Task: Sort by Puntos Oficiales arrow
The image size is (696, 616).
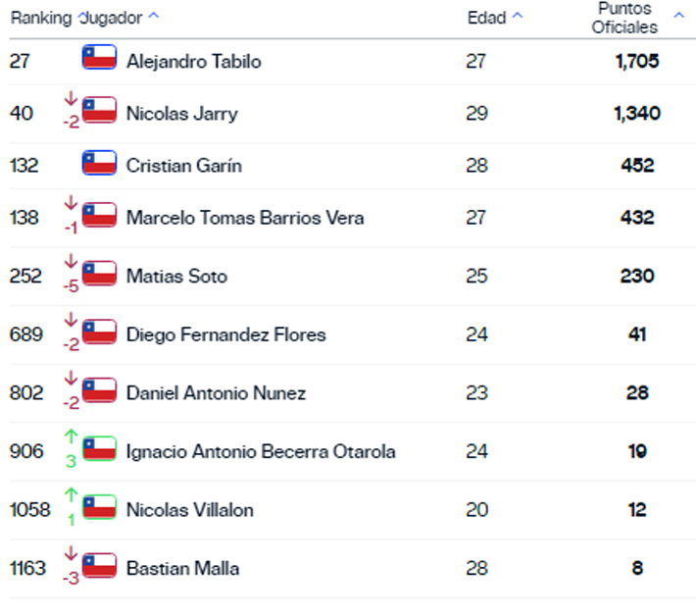Action: (678, 16)
